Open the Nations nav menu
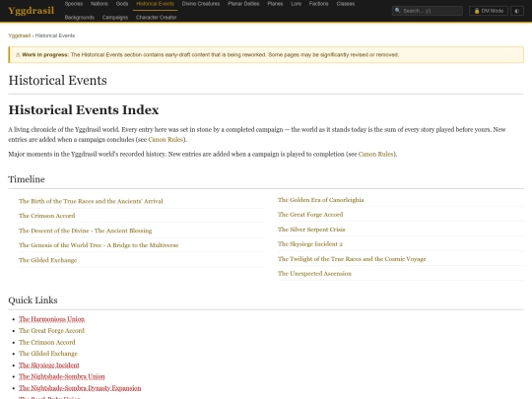 (100, 4)
